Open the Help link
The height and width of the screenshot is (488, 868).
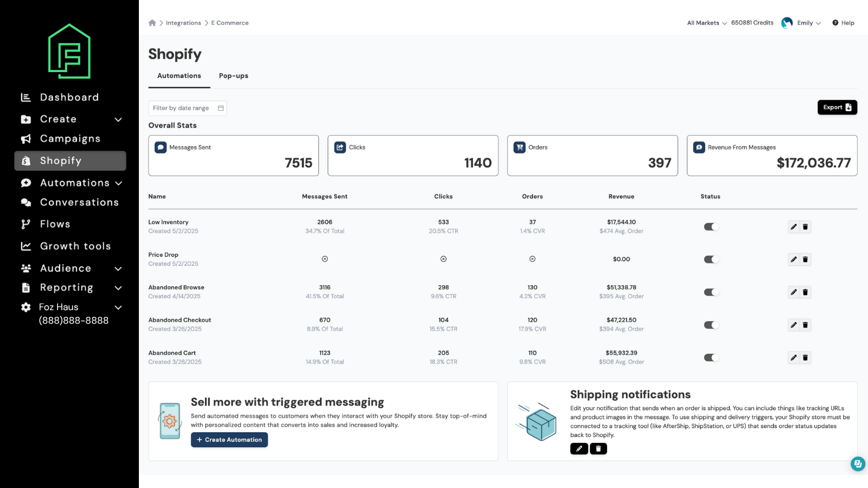pos(844,23)
